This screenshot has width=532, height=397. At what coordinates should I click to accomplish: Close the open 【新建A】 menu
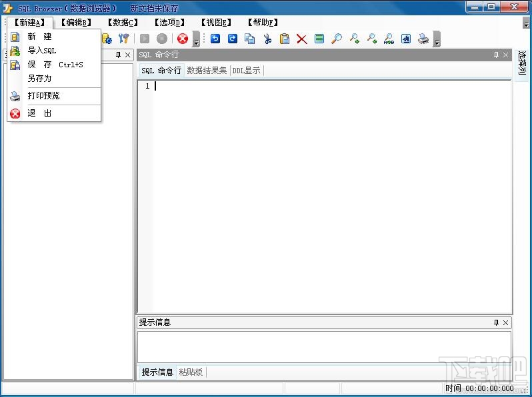click(30, 23)
